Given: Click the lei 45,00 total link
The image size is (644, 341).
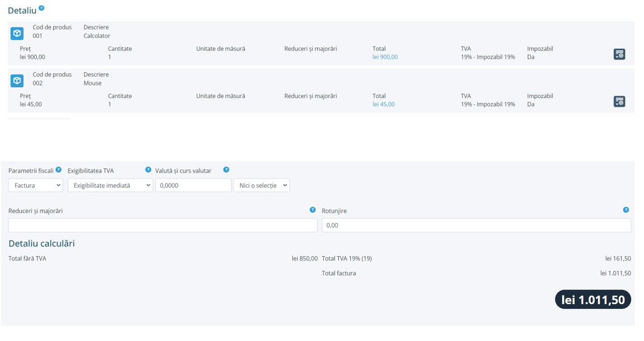Looking at the screenshot, I should (383, 104).
